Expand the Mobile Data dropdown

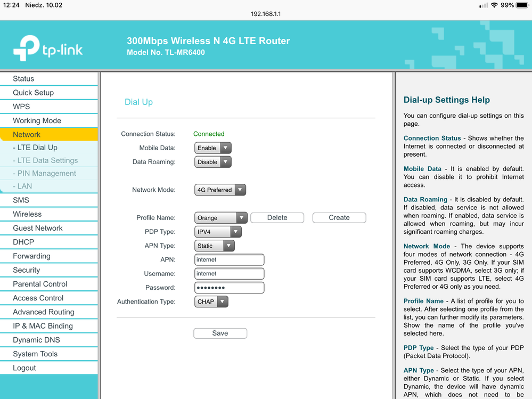(x=212, y=148)
